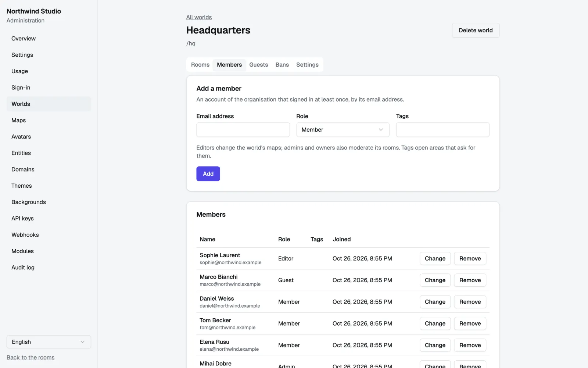Click the Joined column header
Viewport: 588px width, 368px height.
tap(342, 239)
